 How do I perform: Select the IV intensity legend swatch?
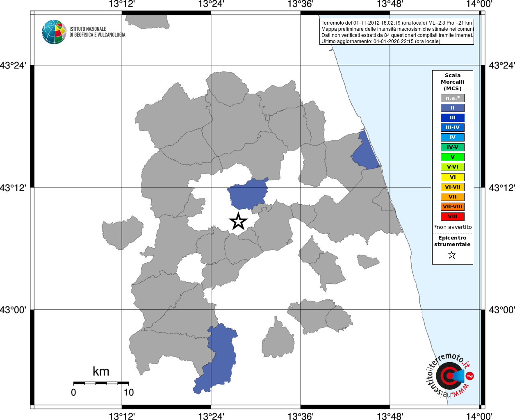(453, 137)
